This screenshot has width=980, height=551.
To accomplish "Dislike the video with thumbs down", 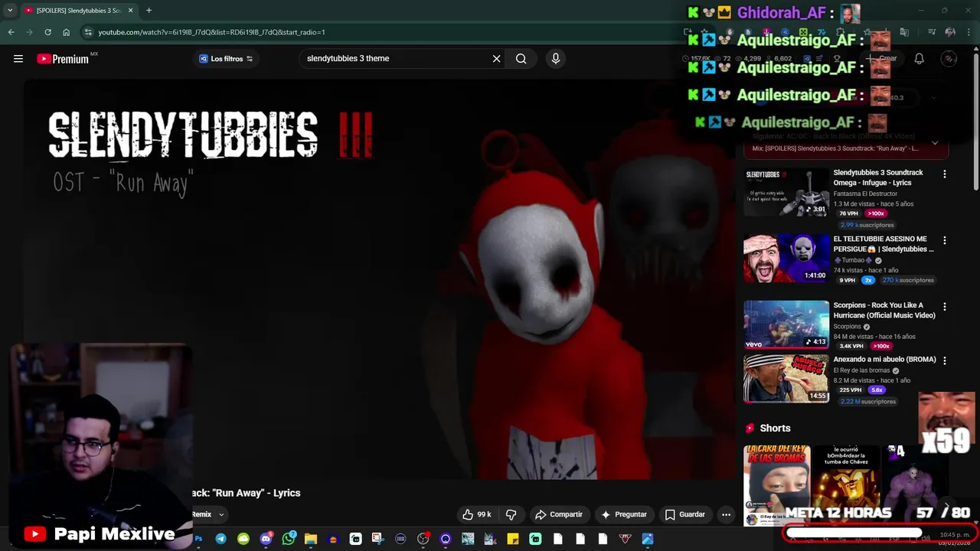I will point(511,514).
